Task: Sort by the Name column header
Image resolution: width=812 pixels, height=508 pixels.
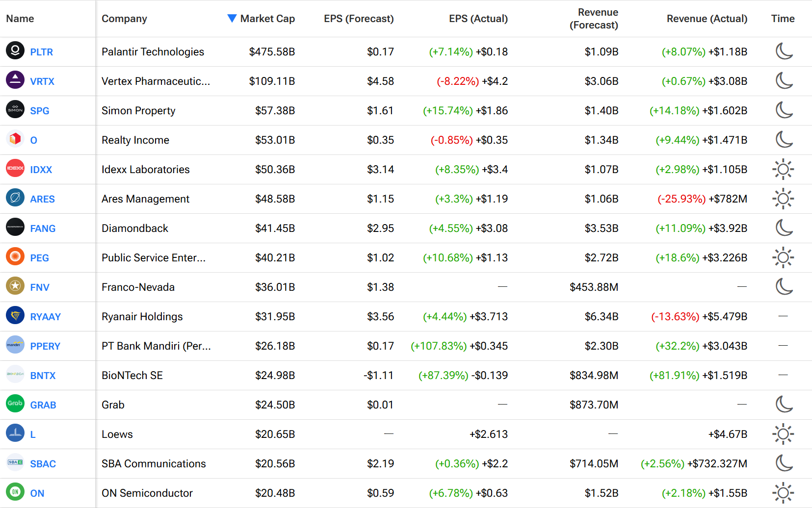Action: [x=20, y=19]
